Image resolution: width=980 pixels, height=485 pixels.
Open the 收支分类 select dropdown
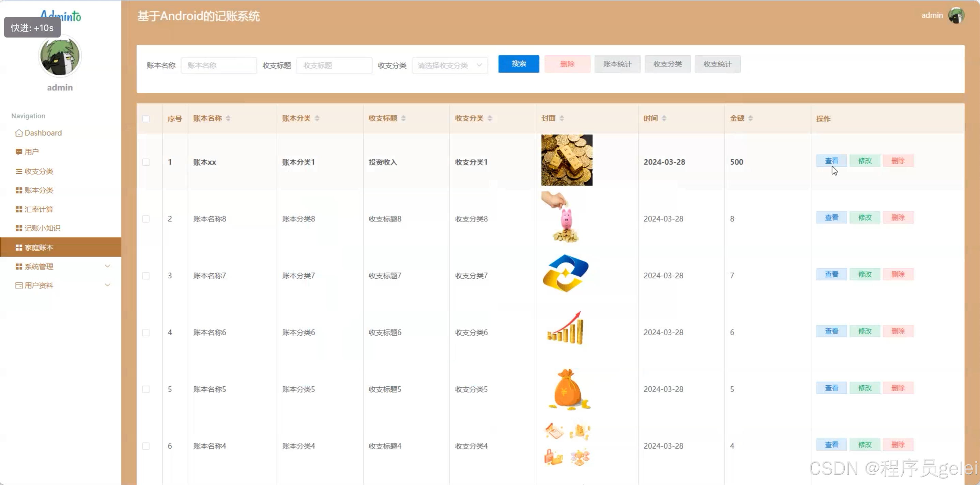pyautogui.click(x=449, y=65)
